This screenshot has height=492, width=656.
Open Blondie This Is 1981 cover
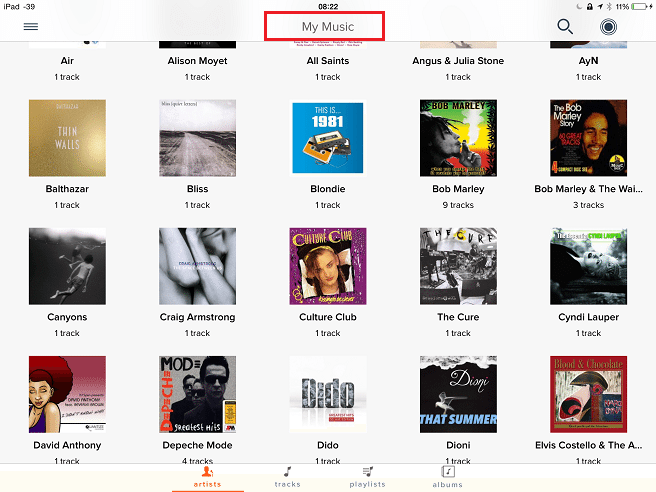[328, 138]
